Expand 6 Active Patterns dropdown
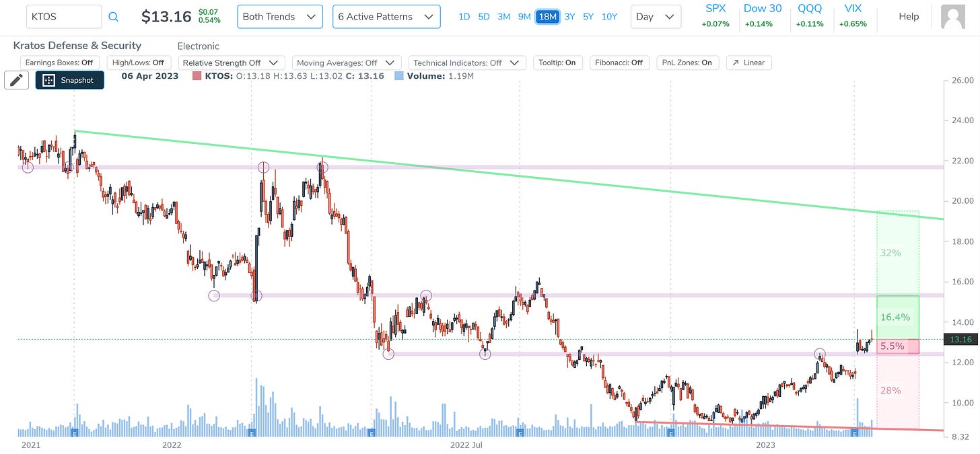The image size is (980, 454). [x=386, y=17]
